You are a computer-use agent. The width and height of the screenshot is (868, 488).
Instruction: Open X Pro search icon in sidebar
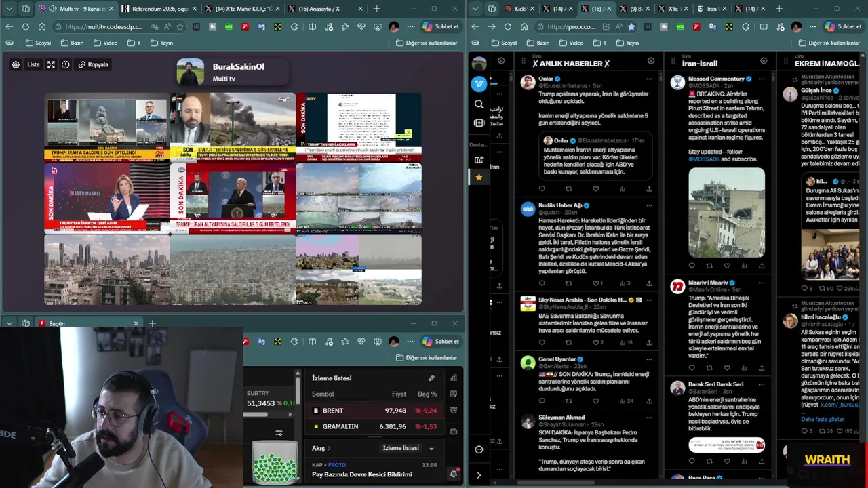479,104
